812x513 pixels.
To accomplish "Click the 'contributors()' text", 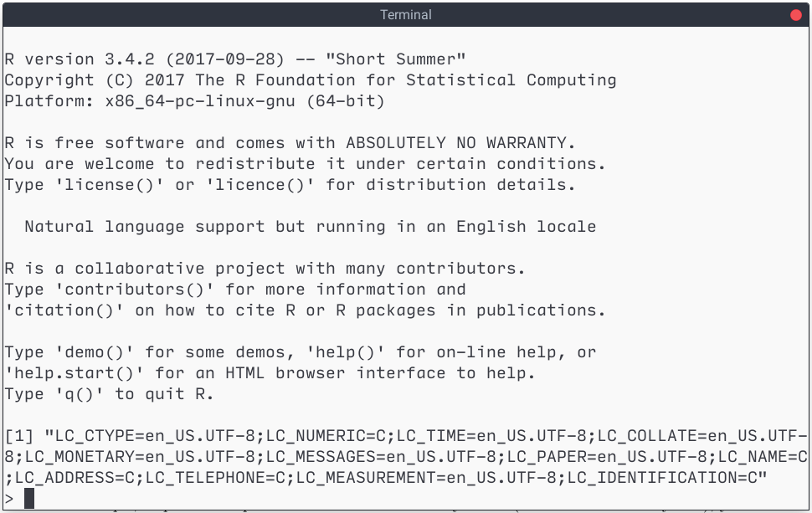I will pyautogui.click(x=134, y=290).
